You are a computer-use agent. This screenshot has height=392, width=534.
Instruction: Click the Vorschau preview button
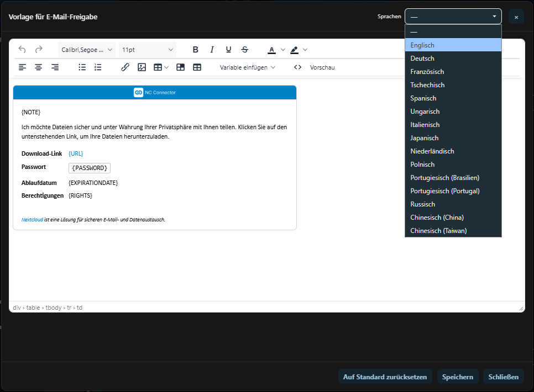[322, 67]
